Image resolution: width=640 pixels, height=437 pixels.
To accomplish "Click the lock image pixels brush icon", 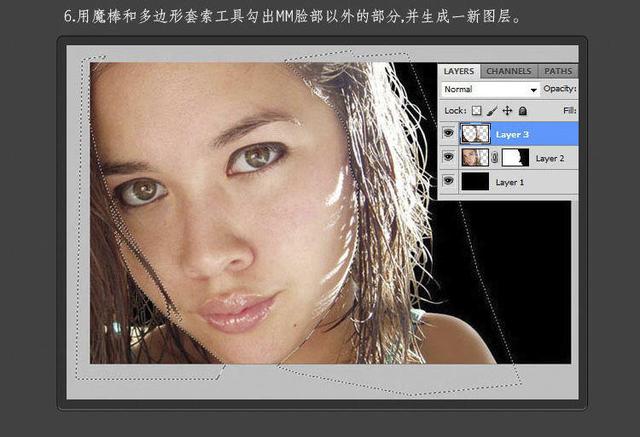I will click(492, 111).
